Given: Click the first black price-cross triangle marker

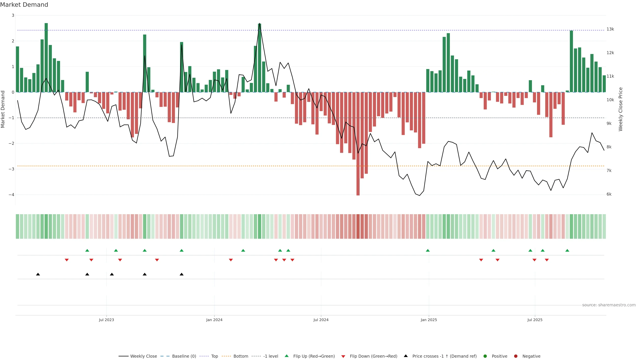Looking at the screenshot, I should (38, 274).
